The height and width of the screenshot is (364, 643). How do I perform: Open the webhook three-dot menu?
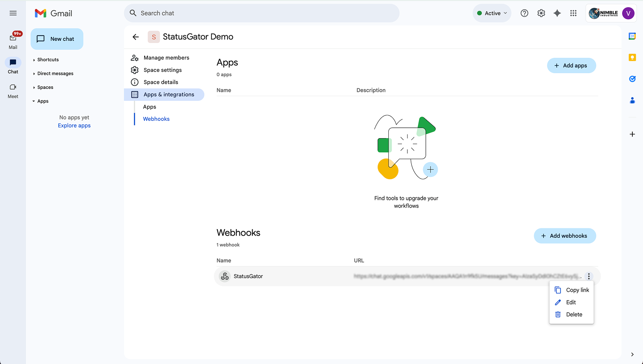589,276
